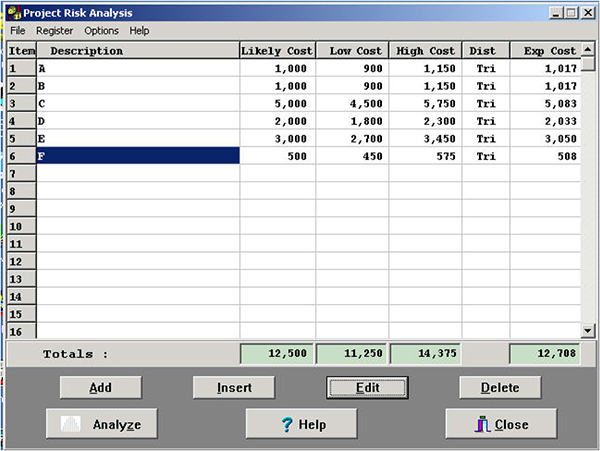Select description cell E
This screenshot has width=600, height=451.
[x=138, y=138]
